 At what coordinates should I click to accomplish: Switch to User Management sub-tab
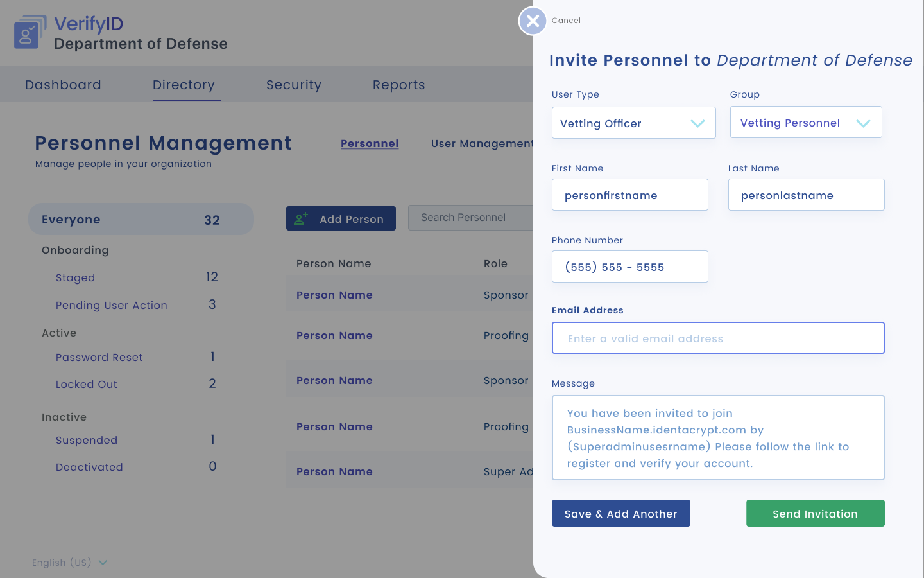tap(482, 143)
